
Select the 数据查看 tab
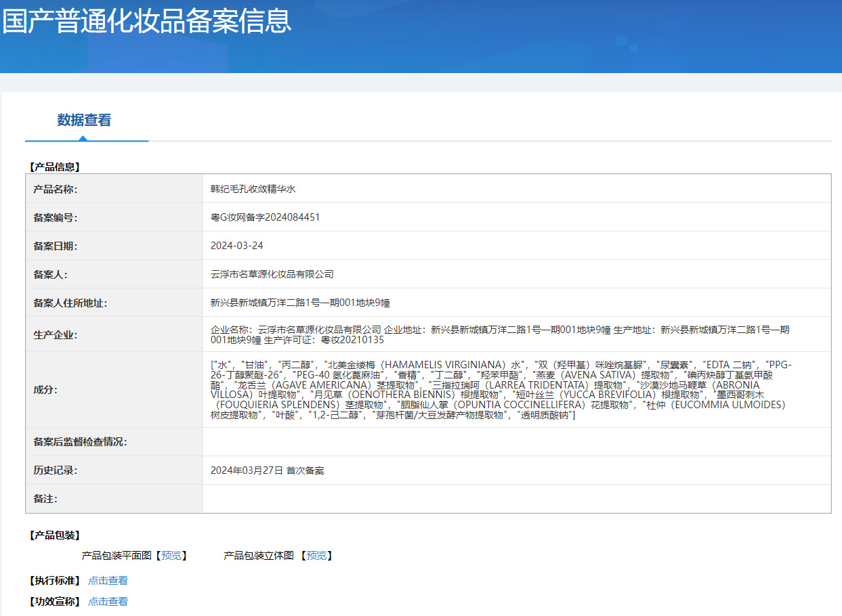[84, 120]
